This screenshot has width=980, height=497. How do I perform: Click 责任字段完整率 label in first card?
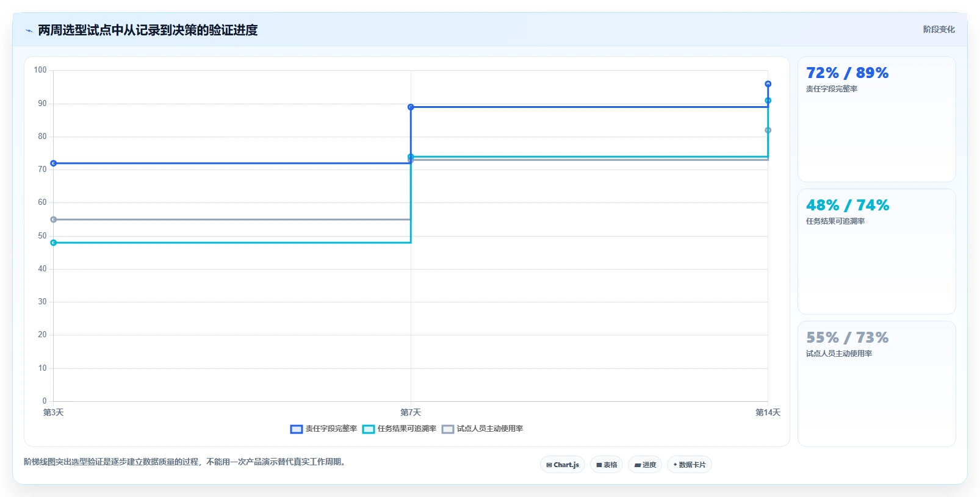(832, 89)
